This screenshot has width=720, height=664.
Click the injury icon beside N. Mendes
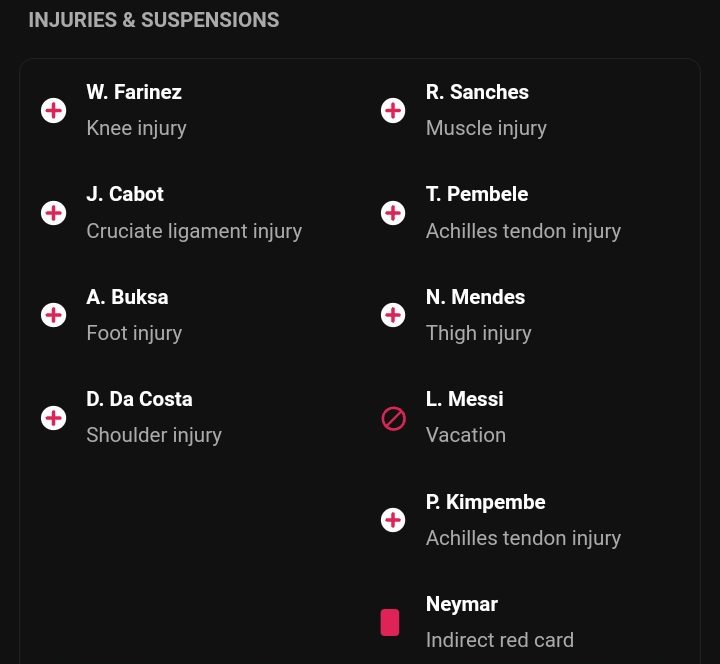[x=393, y=315]
